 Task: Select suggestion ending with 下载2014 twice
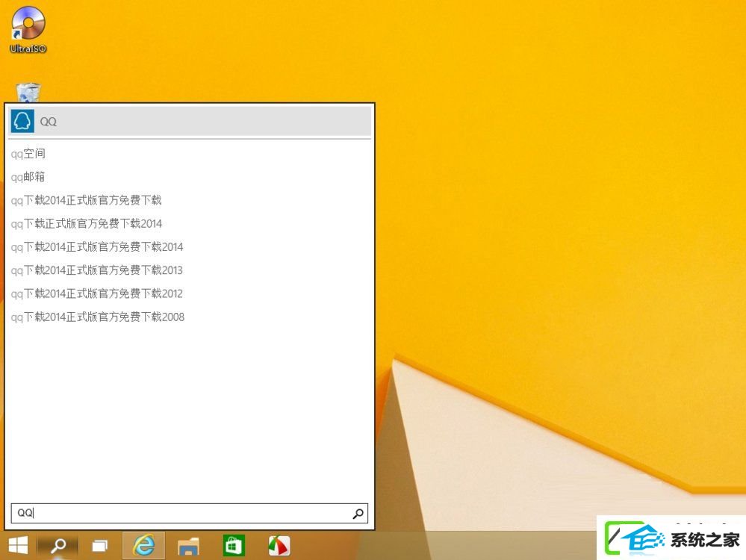tap(97, 247)
